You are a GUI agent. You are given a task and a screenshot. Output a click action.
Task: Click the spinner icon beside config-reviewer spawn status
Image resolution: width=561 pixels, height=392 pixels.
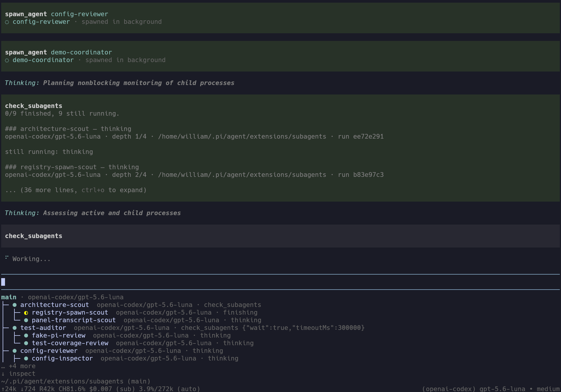(x=7, y=22)
